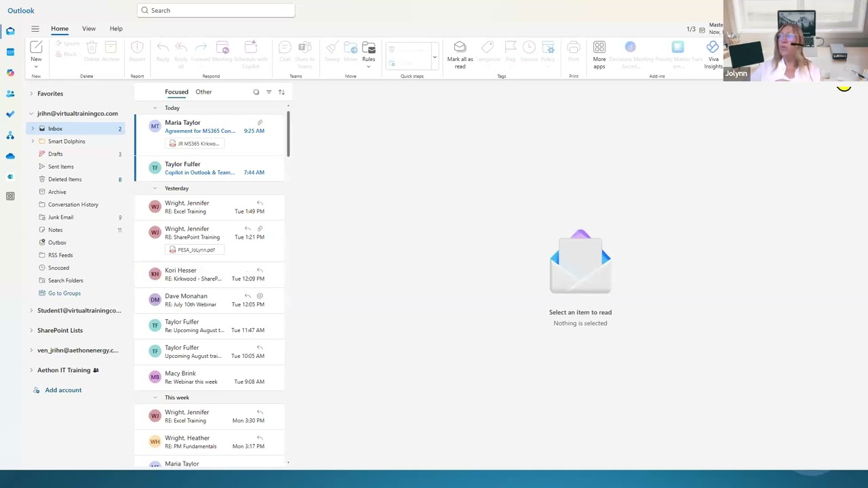Click the Print icon

coord(574,47)
